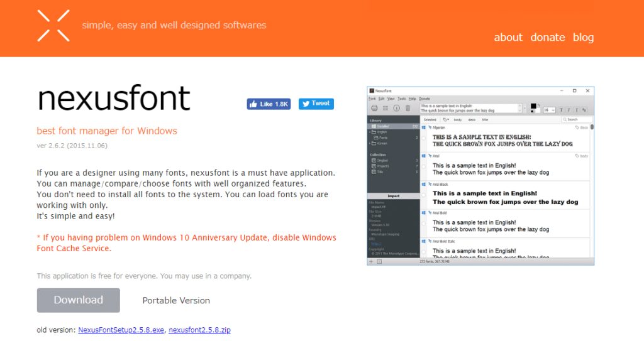The width and height of the screenshot is (644, 341).
Task: Select the Algerian font radio circle
Action: click(x=424, y=138)
